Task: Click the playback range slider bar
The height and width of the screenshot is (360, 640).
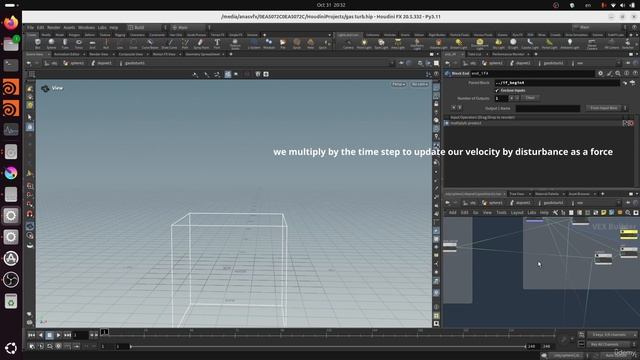Action: click(328, 347)
